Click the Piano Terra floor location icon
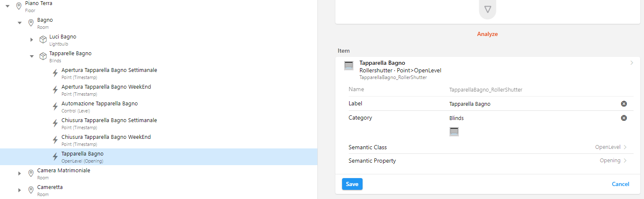Image resolution: width=644 pixels, height=199 pixels. (19, 6)
